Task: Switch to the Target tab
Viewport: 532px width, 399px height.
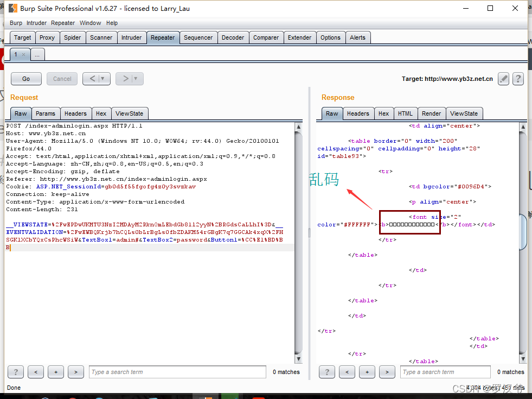Action: [22, 37]
